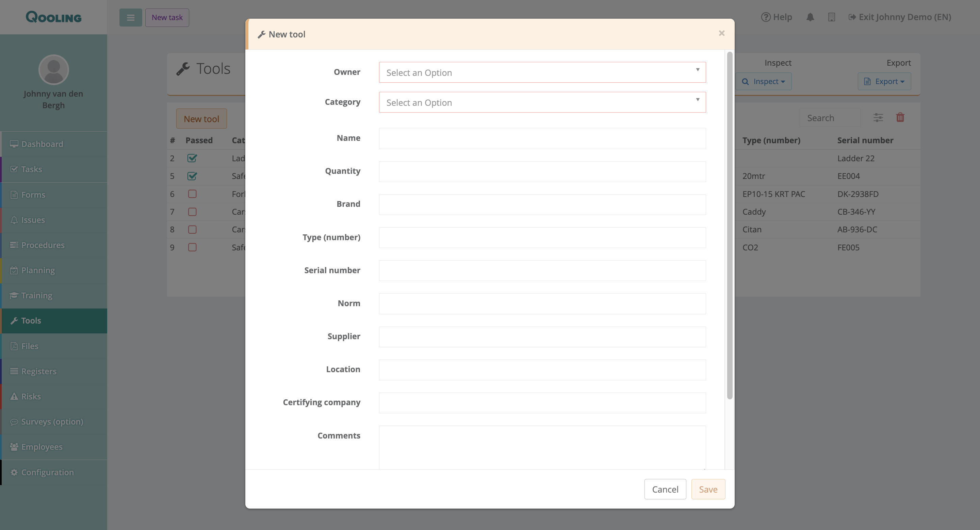
Task: Open the Owner dropdown
Action: click(542, 72)
